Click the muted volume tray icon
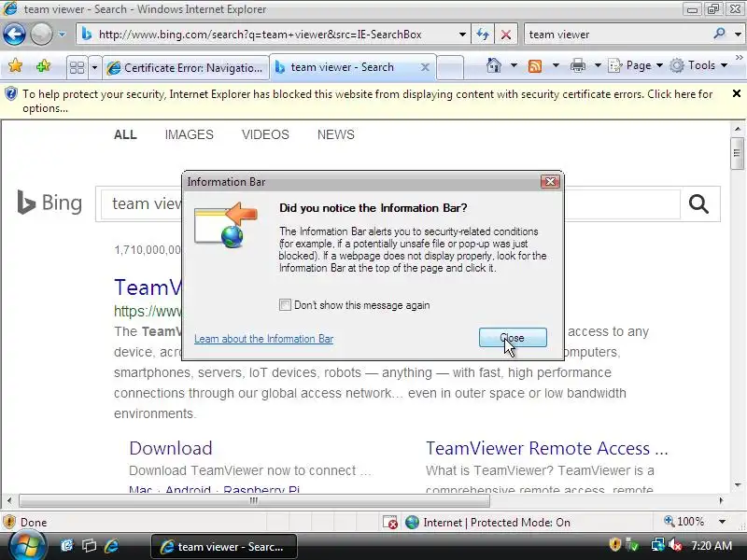 click(675, 544)
